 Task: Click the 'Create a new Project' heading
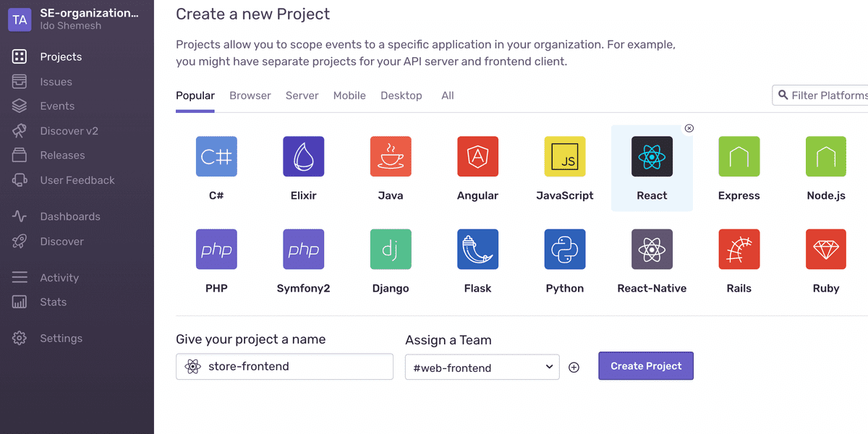253,14
